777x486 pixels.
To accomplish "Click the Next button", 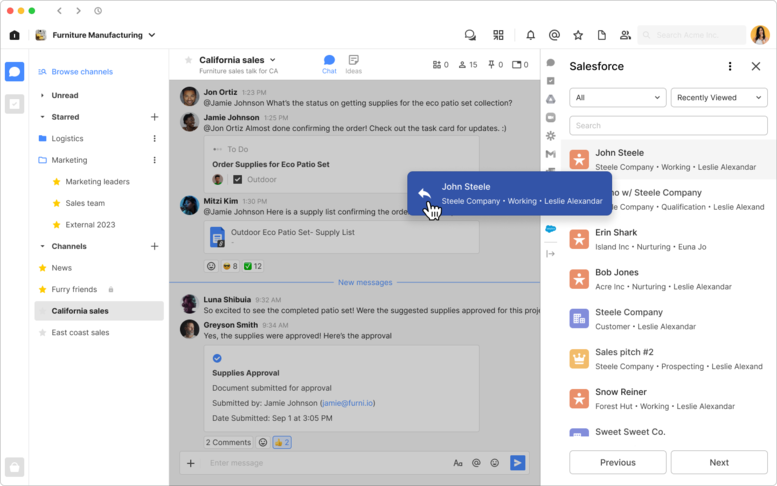I will pyautogui.click(x=719, y=462).
